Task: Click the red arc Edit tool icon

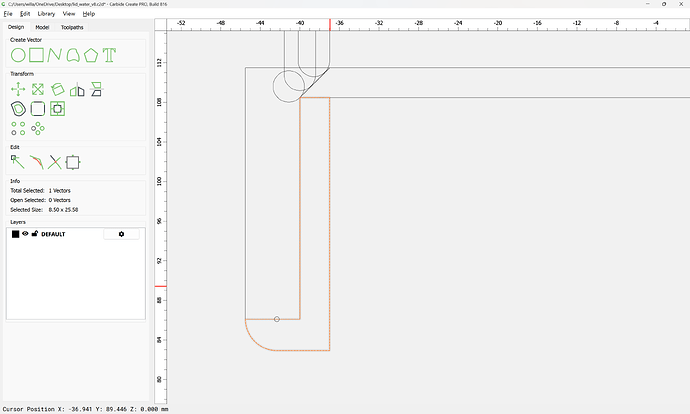Action: pos(37,162)
